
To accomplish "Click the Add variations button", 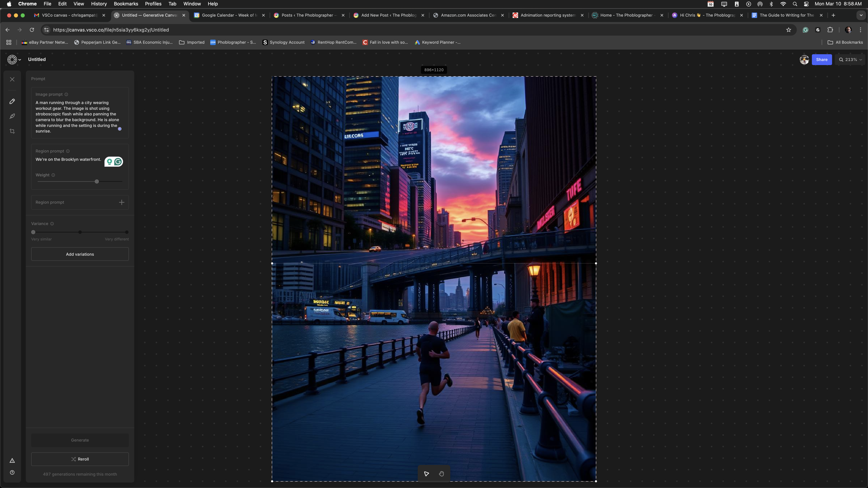I will [80, 254].
